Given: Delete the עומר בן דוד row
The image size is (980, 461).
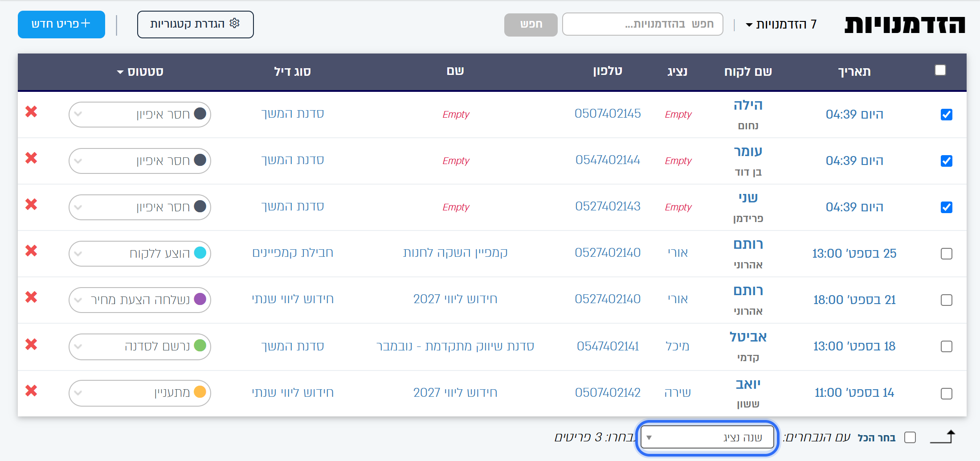Looking at the screenshot, I should tap(31, 158).
